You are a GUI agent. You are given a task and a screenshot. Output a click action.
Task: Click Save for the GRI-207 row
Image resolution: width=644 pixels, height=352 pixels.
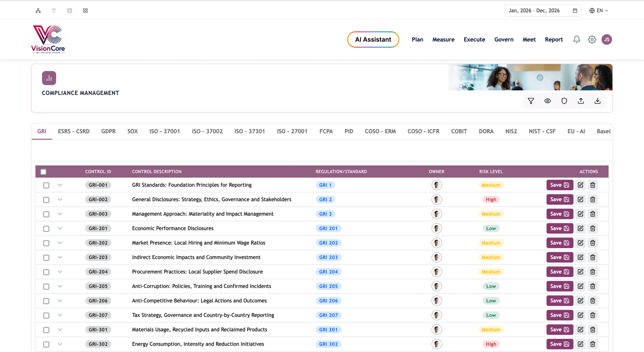click(x=559, y=315)
